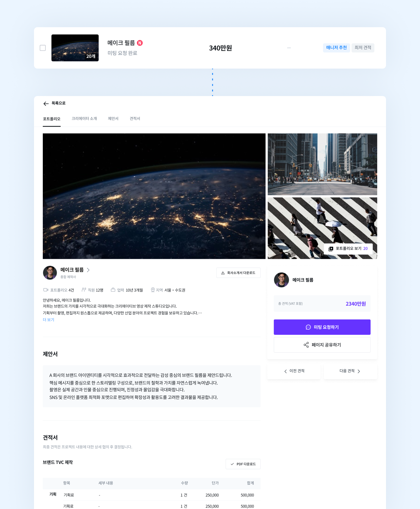The image size is (420, 509).
Task: Expand 메이크 필름 profile with right chevron
Action: tap(88, 270)
